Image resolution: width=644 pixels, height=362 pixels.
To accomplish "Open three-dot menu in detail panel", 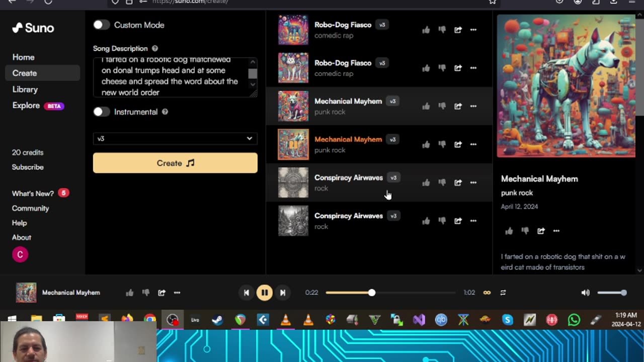I will [x=556, y=231].
